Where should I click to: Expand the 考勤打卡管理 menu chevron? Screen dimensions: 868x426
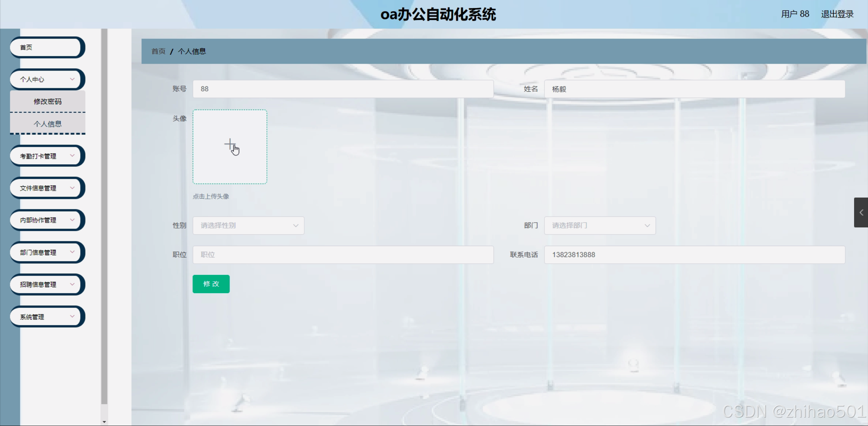[x=72, y=155]
